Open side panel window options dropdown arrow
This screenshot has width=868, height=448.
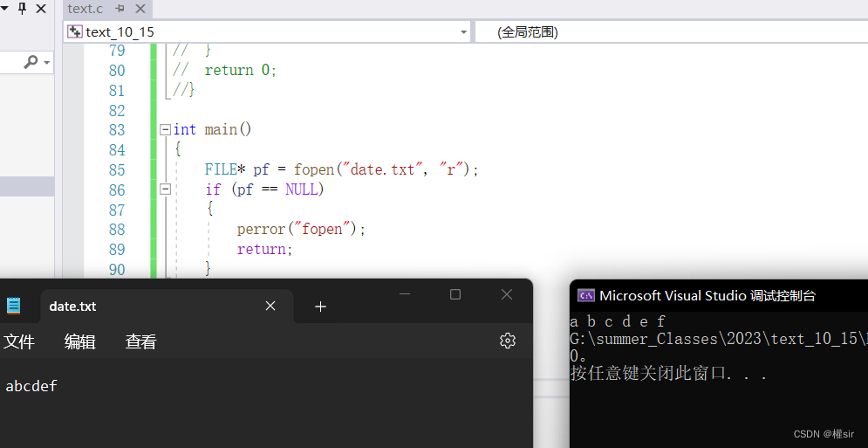coord(3,9)
